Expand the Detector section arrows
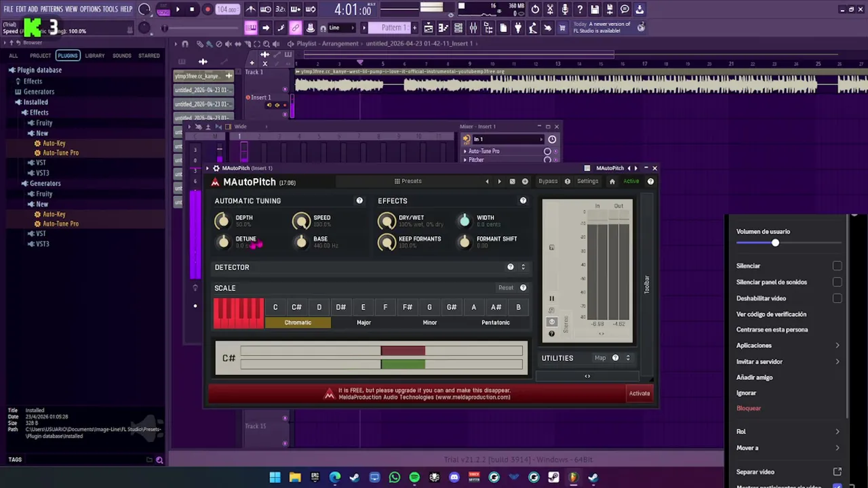The width and height of the screenshot is (868, 488). click(x=523, y=267)
